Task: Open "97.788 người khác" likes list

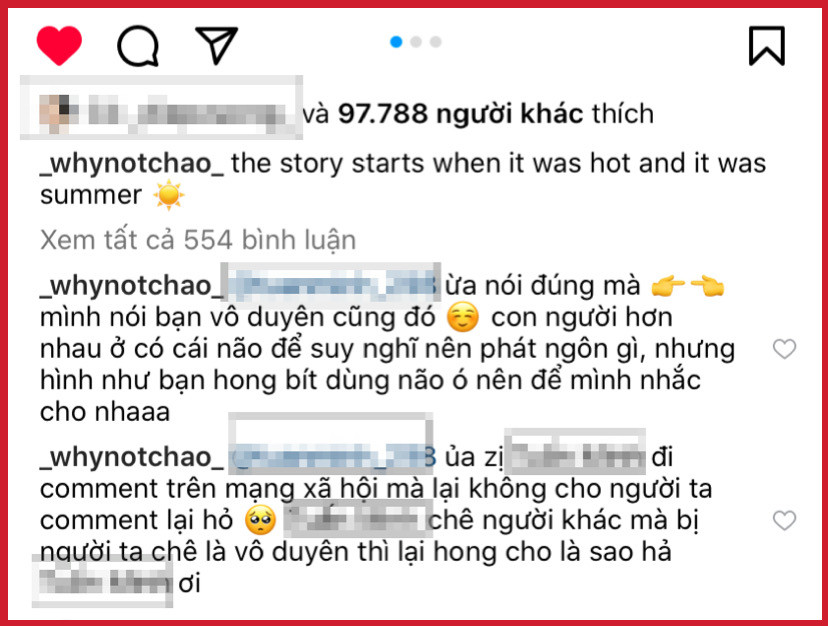Action: [x=460, y=114]
